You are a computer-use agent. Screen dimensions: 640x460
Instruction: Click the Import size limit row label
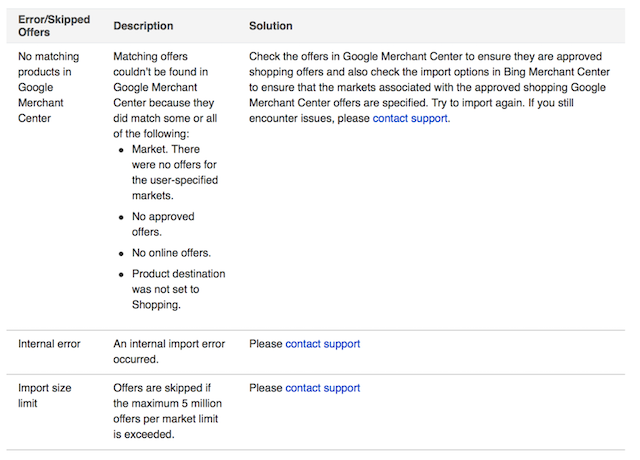[x=44, y=396]
